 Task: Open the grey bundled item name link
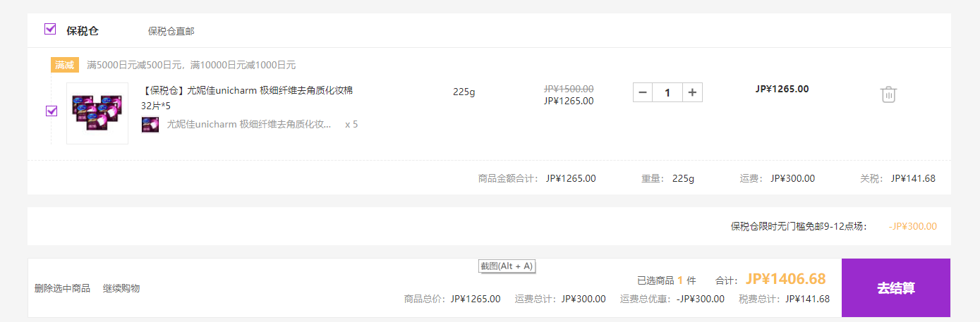click(x=249, y=125)
